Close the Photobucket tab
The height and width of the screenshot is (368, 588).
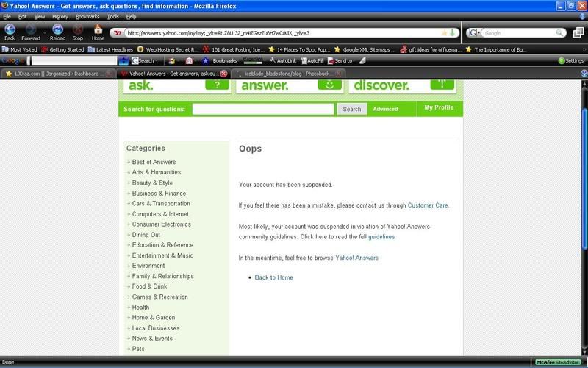click(338, 74)
